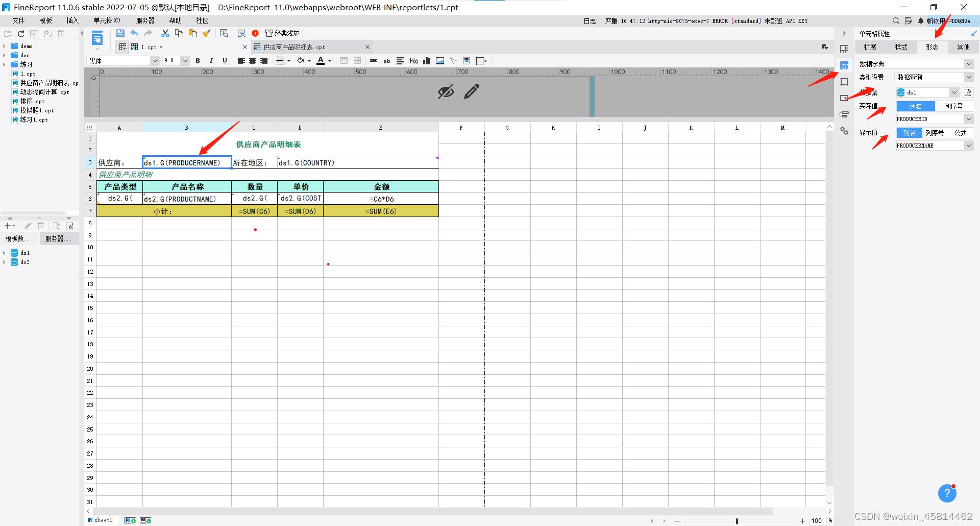The height and width of the screenshot is (526, 980).
Task: Cut the selection with the scissors icon
Action: click(x=165, y=33)
